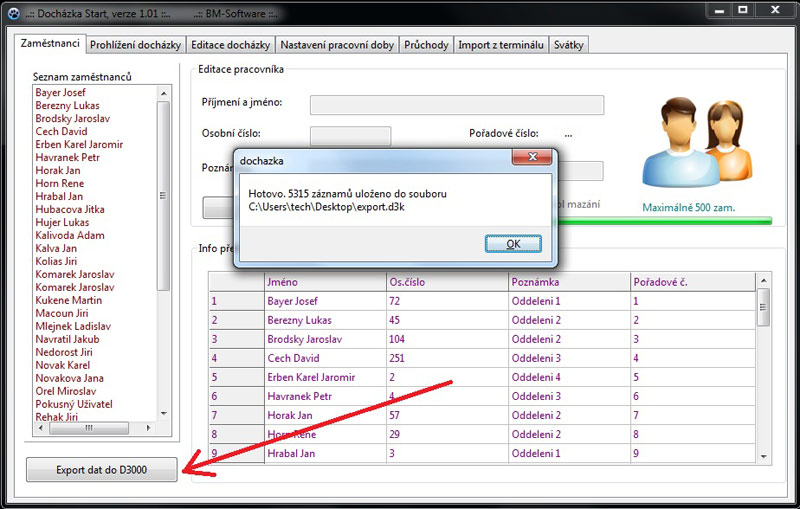
Task: Select Mlejnek Ladislav in employee list
Action: click(x=73, y=326)
